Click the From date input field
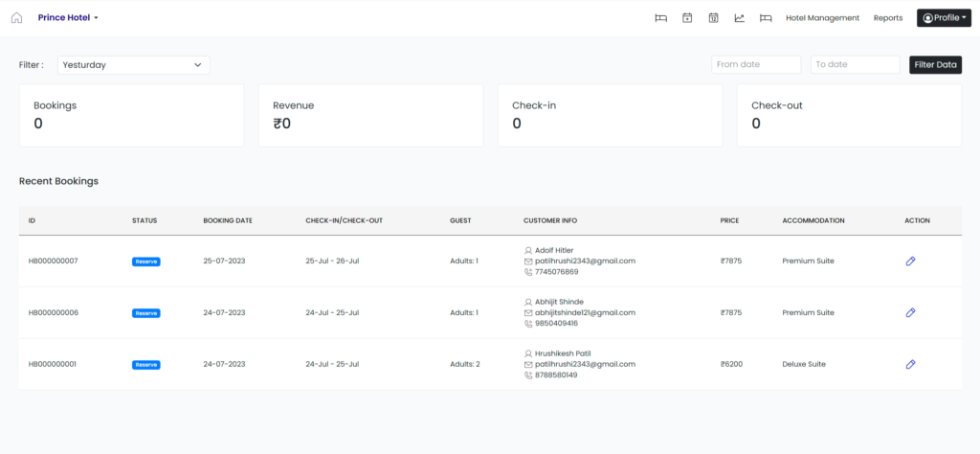The height and width of the screenshot is (454, 980). point(755,65)
